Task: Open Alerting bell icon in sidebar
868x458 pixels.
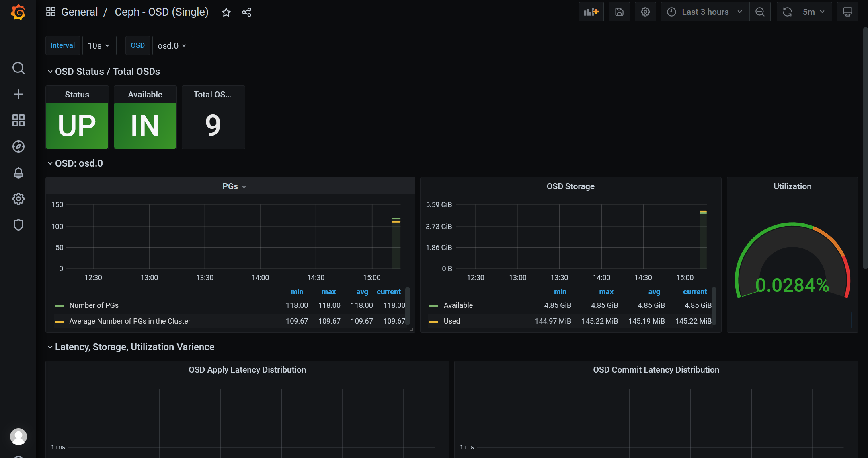Action: [x=18, y=173]
